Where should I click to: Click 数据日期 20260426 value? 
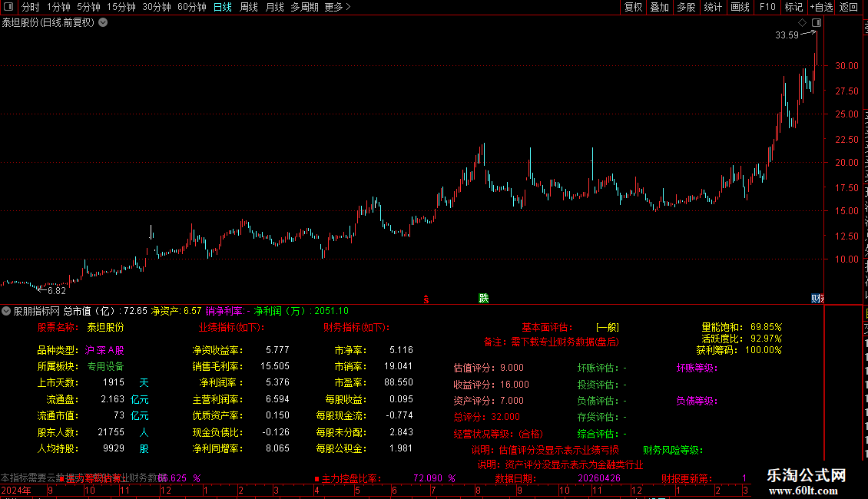tap(599, 478)
